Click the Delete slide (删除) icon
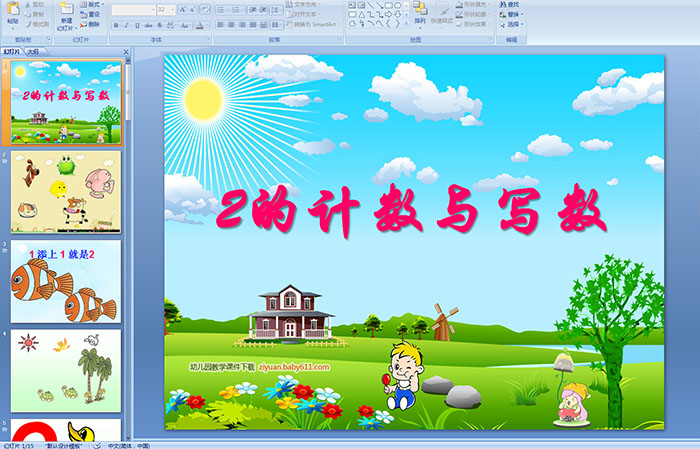The image size is (700, 449). (93, 24)
